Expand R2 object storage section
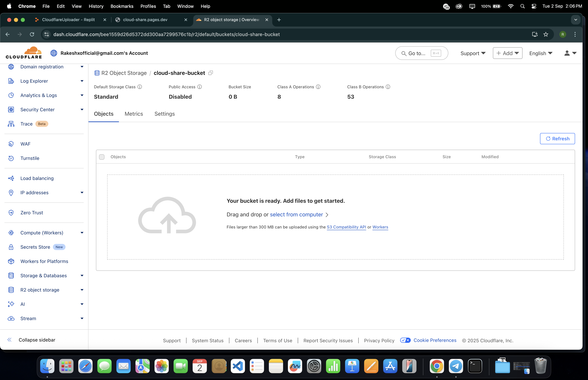Viewport: 588px width, 380px height. (x=82, y=290)
